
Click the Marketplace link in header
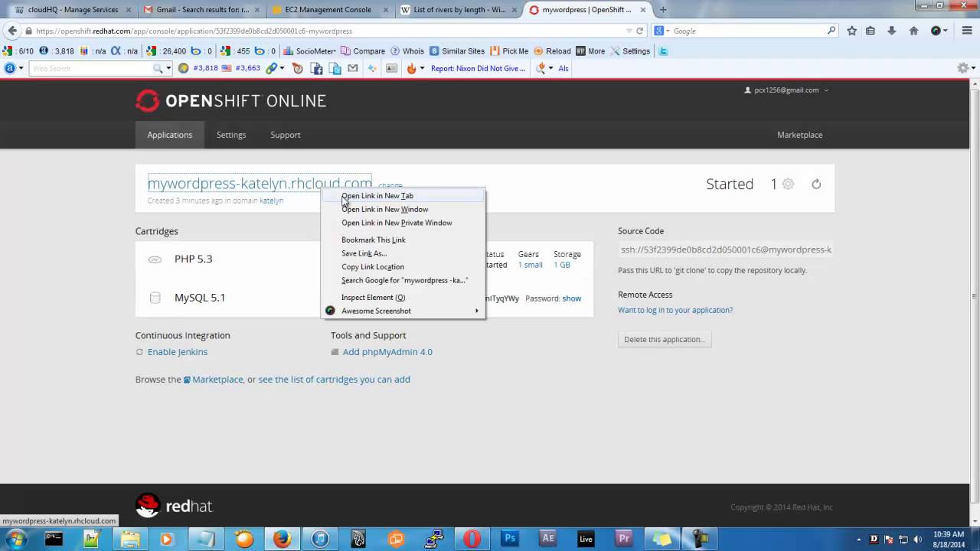799,135
